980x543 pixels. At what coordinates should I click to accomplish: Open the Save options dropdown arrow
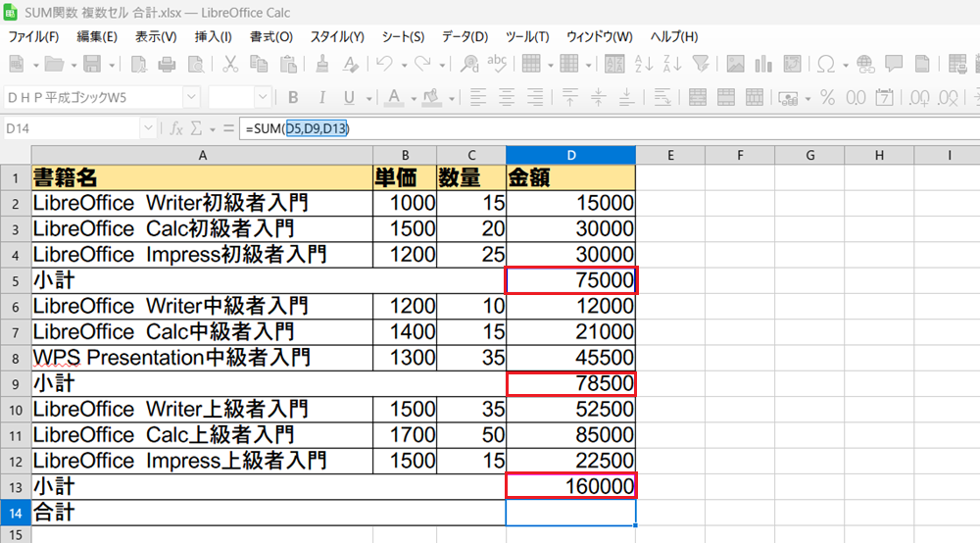tap(112, 65)
